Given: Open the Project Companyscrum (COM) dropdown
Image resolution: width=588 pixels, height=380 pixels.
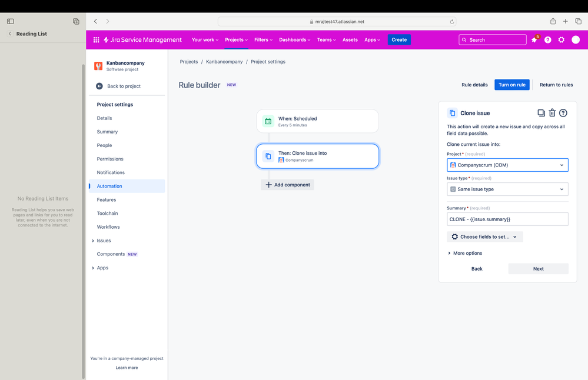Looking at the screenshot, I should coord(507,165).
